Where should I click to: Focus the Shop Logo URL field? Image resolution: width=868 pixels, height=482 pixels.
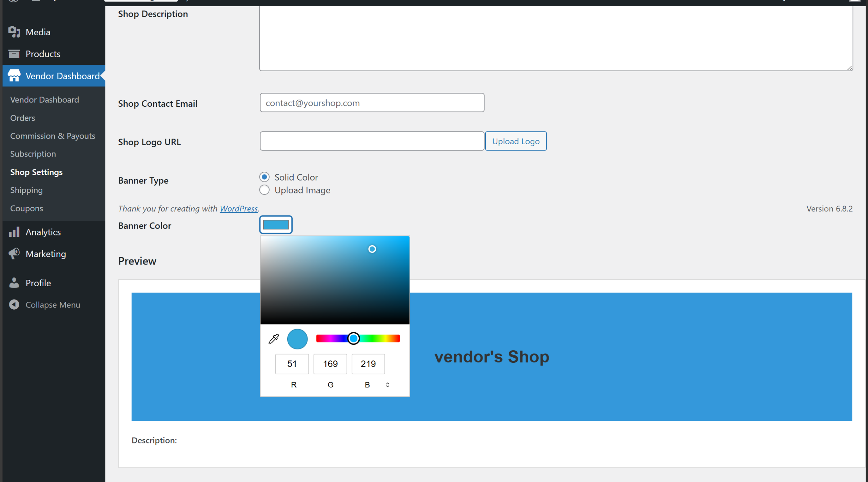pyautogui.click(x=372, y=141)
